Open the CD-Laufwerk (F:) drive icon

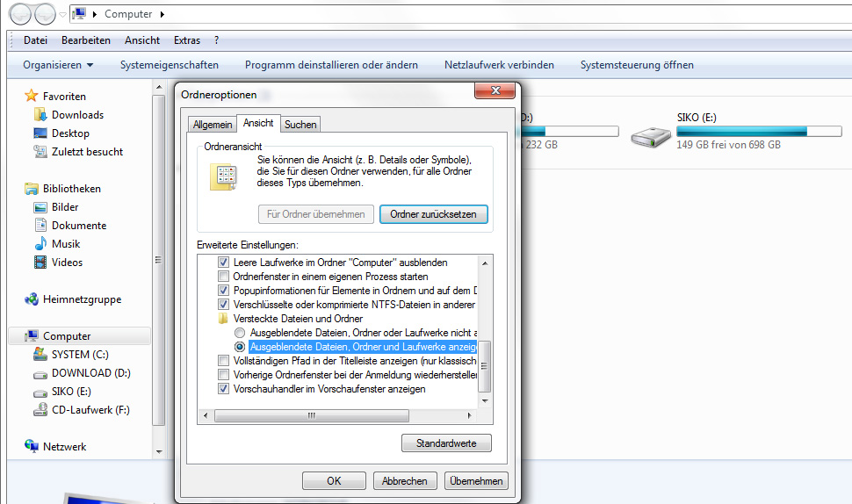[40, 410]
